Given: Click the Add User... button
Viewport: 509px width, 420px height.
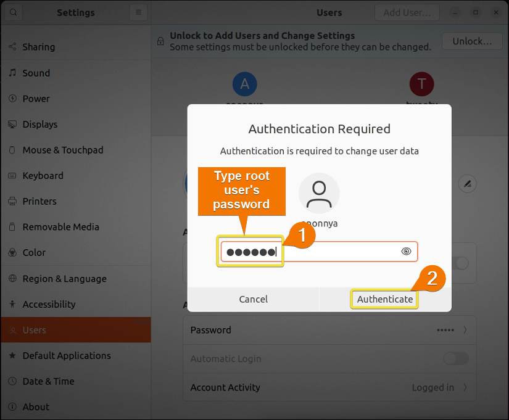Looking at the screenshot, I should click(x=407, y=12).
